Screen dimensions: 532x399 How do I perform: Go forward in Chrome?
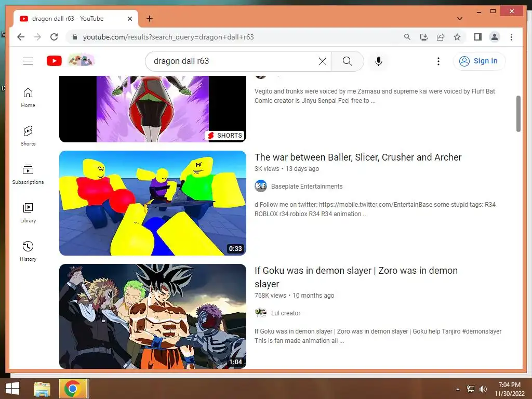[37, 37]
